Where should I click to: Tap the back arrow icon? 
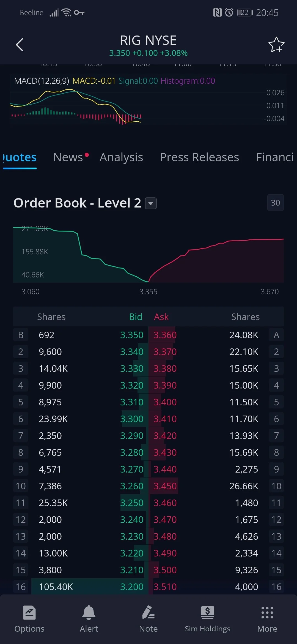pos(20,45)
